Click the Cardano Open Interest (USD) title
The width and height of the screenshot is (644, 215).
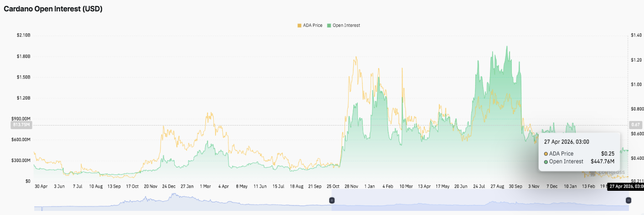click(53, 9)
